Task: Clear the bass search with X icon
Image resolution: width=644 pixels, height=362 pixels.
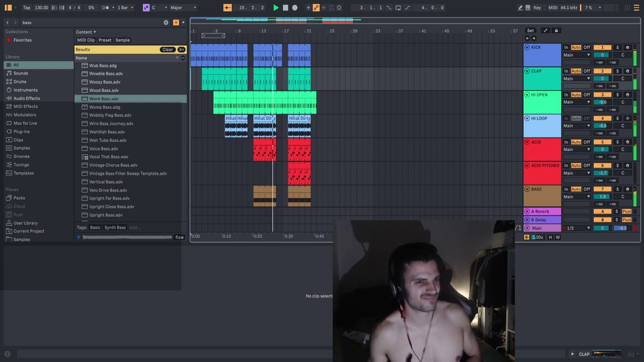Action: [166, 22]
